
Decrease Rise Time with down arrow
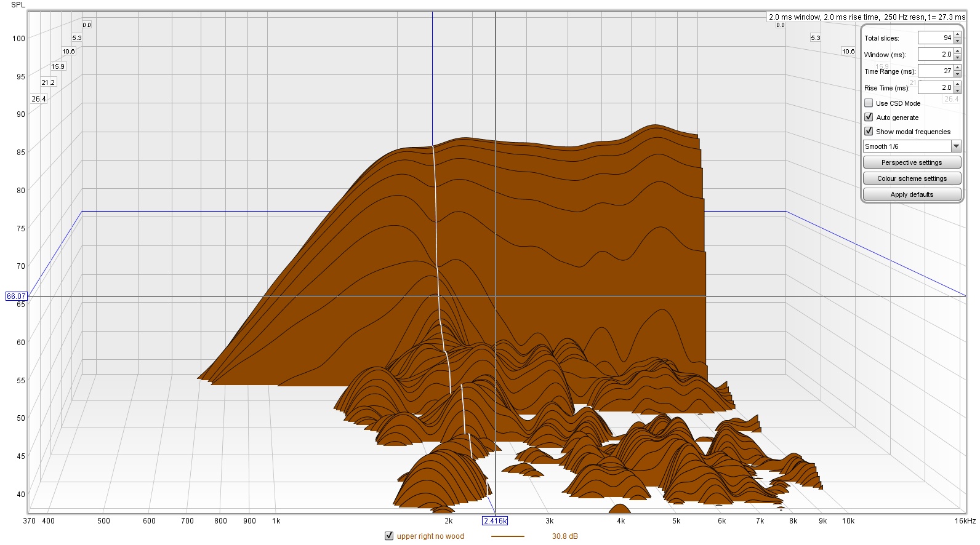tap(957, 91)
